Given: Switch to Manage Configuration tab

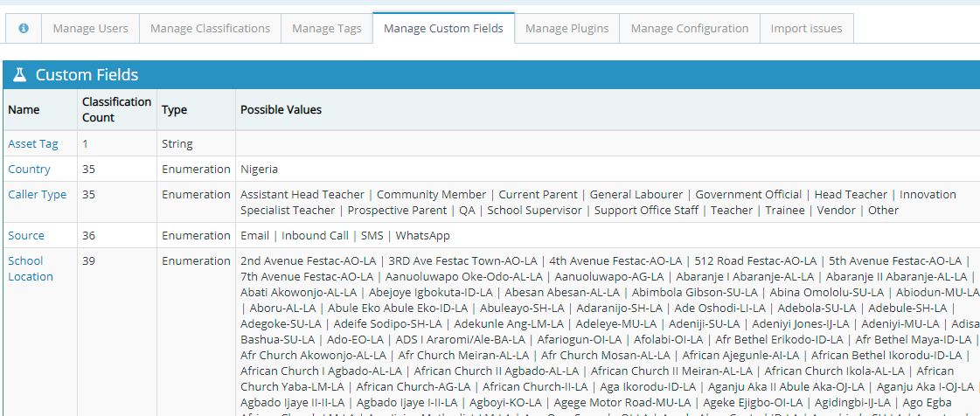Looking at the screenshot, I should [x=689, y=29].
